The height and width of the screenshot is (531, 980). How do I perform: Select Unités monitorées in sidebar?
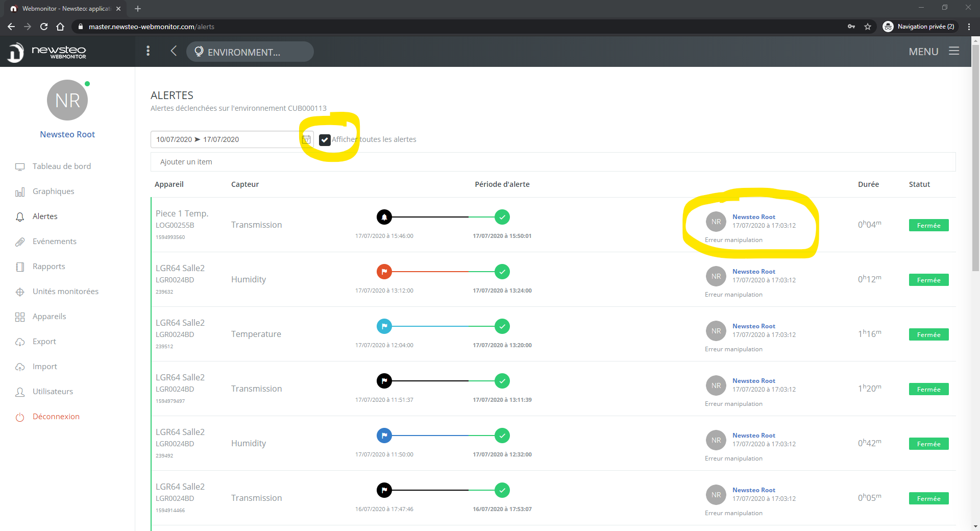(65, 292)
